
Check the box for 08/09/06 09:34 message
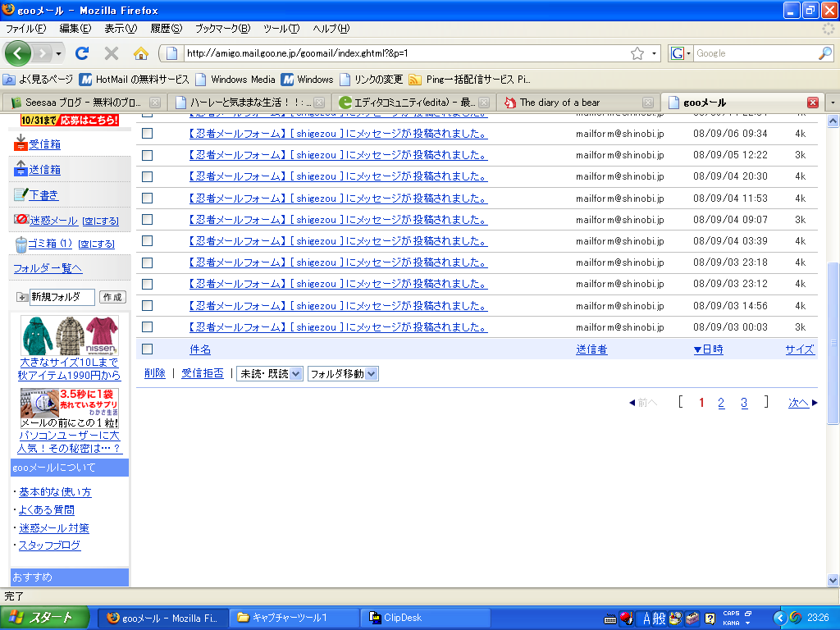tap(148, 134)
